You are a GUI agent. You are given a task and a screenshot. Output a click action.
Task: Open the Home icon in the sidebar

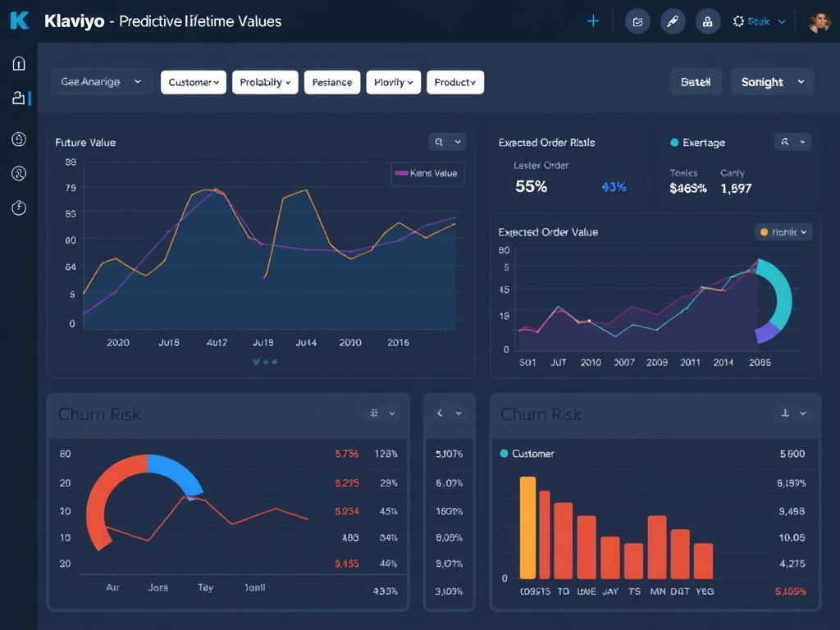pyautogui.click(x=18, y=62)
